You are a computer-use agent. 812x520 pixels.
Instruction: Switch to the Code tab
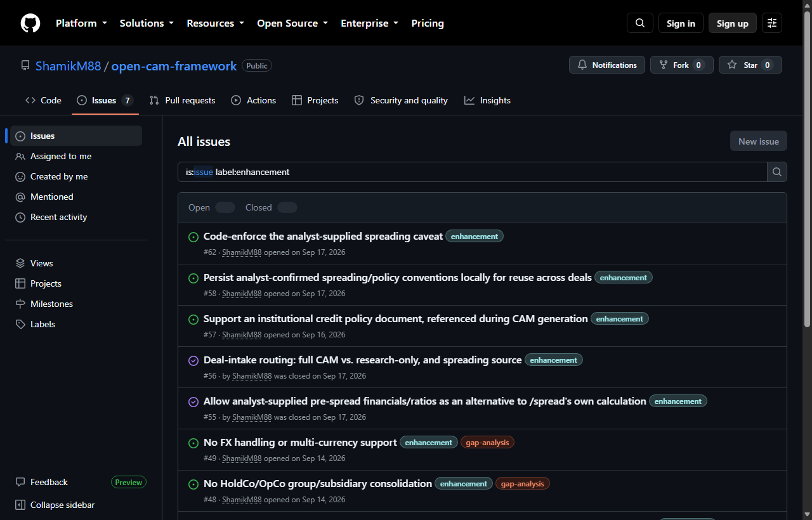(x=43, y=100)
